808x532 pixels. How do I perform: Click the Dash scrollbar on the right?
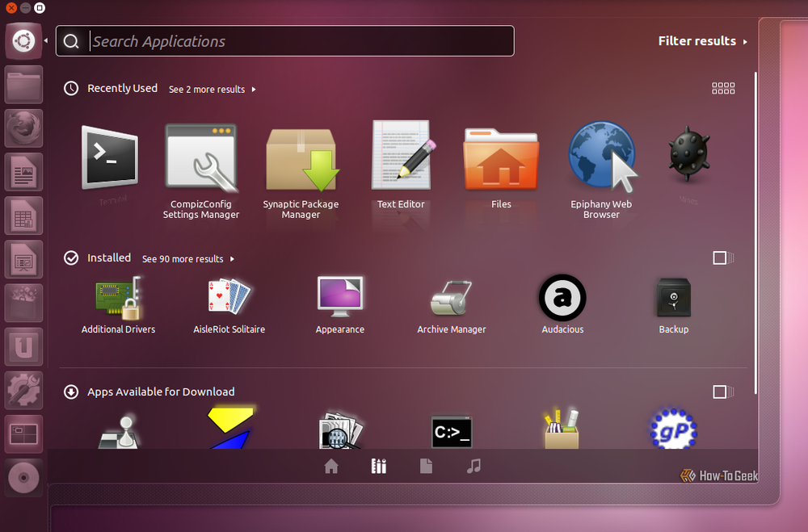pyautogui.click(x=756, y=232)
